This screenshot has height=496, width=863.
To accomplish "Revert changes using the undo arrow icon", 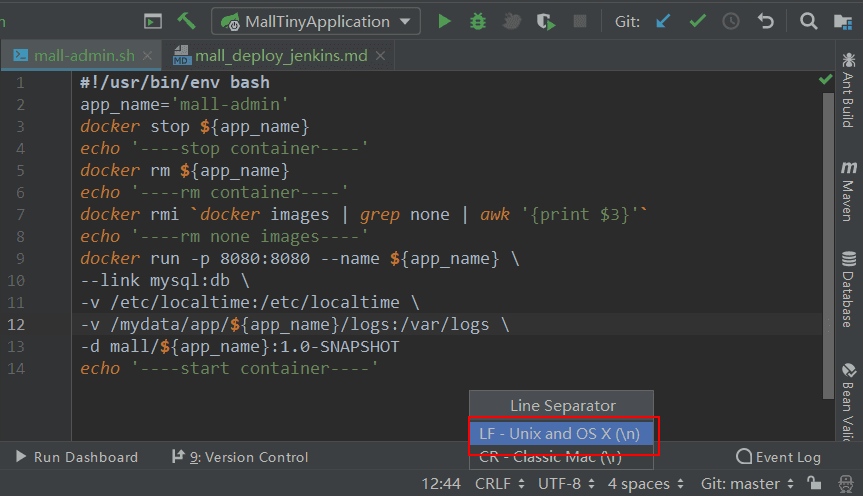I will coord(766,21).
